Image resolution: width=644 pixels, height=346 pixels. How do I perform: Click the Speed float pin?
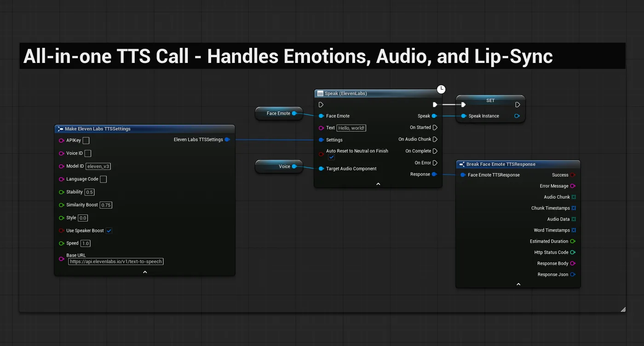pyautogui.click(x=62, y=244)
